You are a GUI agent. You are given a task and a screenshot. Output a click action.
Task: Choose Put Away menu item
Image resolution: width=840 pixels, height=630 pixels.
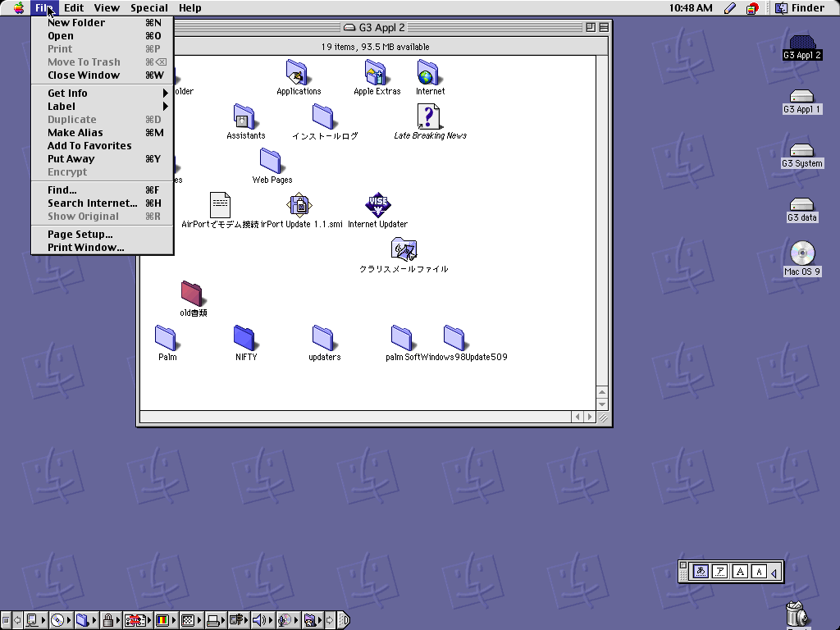coord(103,158)
